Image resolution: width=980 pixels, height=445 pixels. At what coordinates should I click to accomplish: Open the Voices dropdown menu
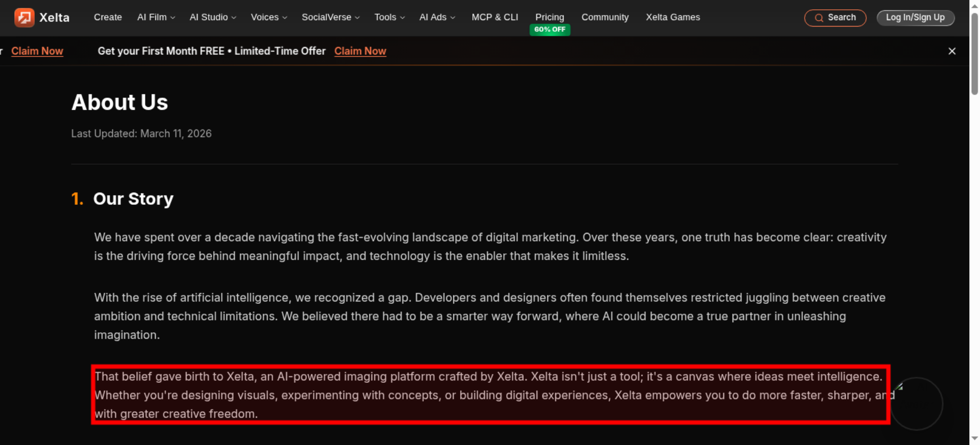click(x=269, y=17)
